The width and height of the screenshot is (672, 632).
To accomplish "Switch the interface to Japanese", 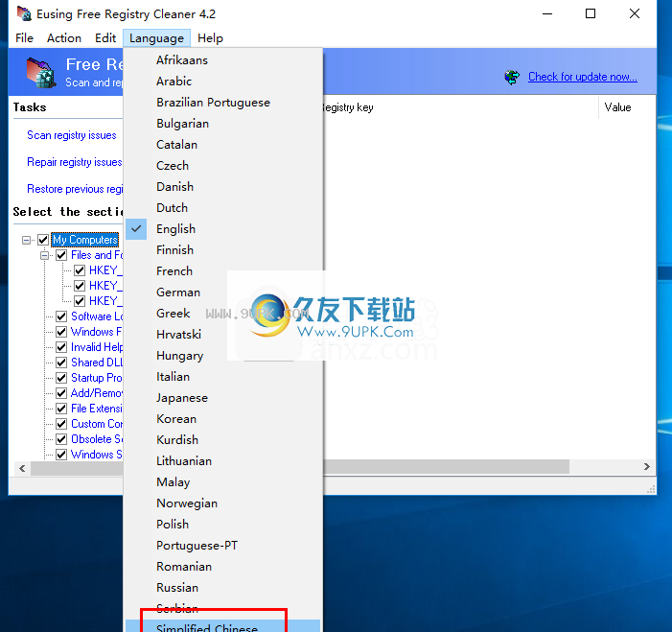I will click(x=222, y=398).
